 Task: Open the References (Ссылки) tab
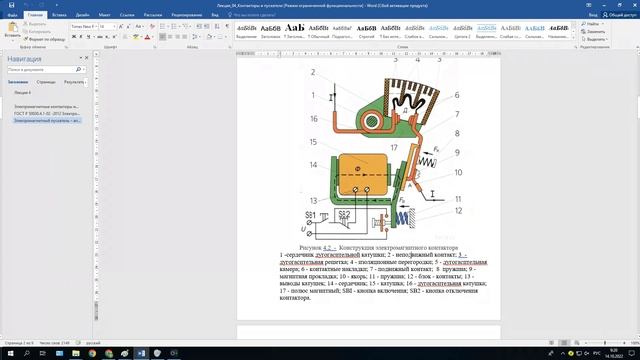[127, 15]
